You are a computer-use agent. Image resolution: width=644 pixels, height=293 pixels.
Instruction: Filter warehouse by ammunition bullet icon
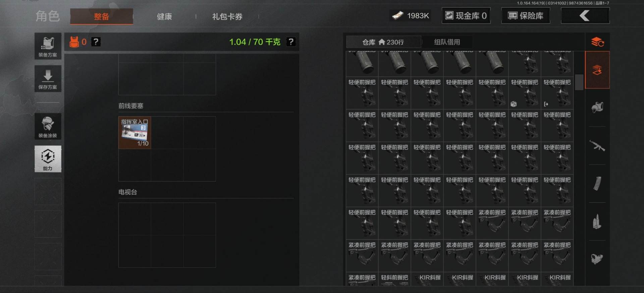point(597,222)
